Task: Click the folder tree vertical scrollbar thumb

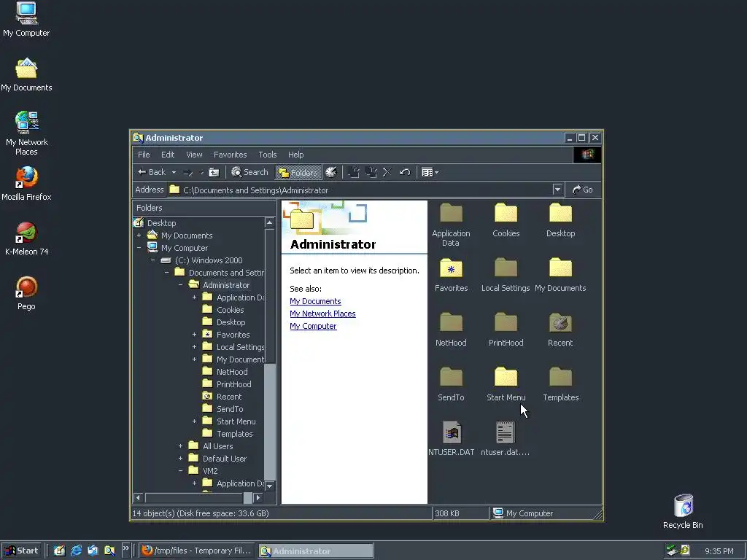Action: tap(270, 421)
